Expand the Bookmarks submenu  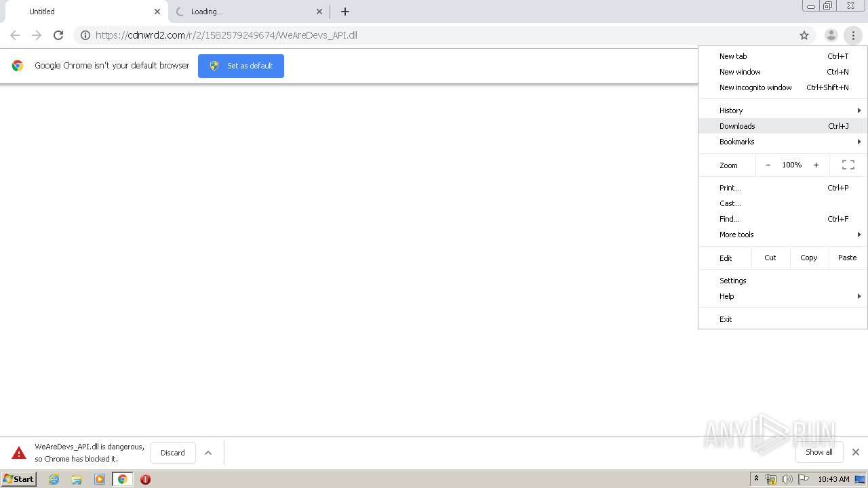[783, 142]
